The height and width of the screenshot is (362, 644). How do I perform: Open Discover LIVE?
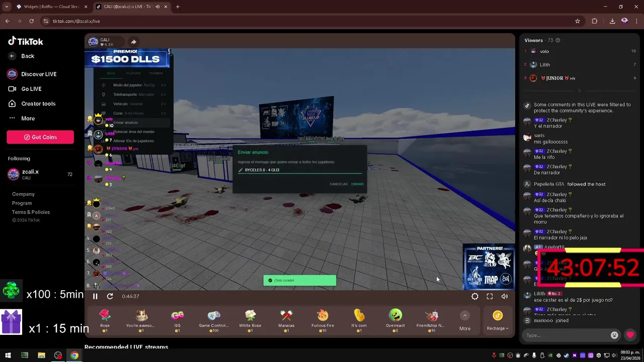[x=33, y=74]
